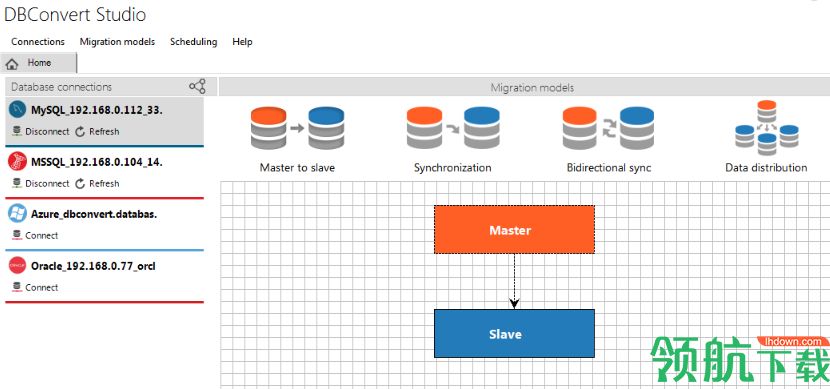Screen dimensions: 830x389
Task: Click the Data distribution label
Action: point(766,168)
